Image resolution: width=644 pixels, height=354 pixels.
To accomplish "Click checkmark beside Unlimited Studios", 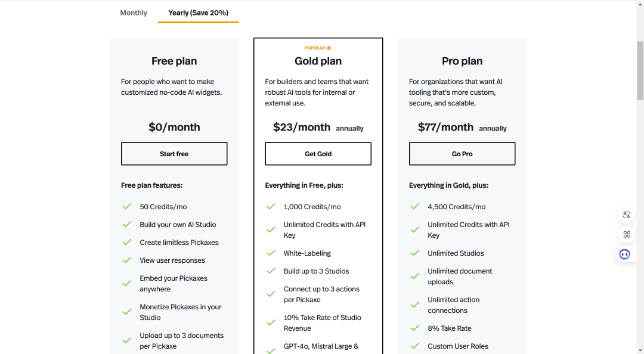I will [x=415, y=253].
